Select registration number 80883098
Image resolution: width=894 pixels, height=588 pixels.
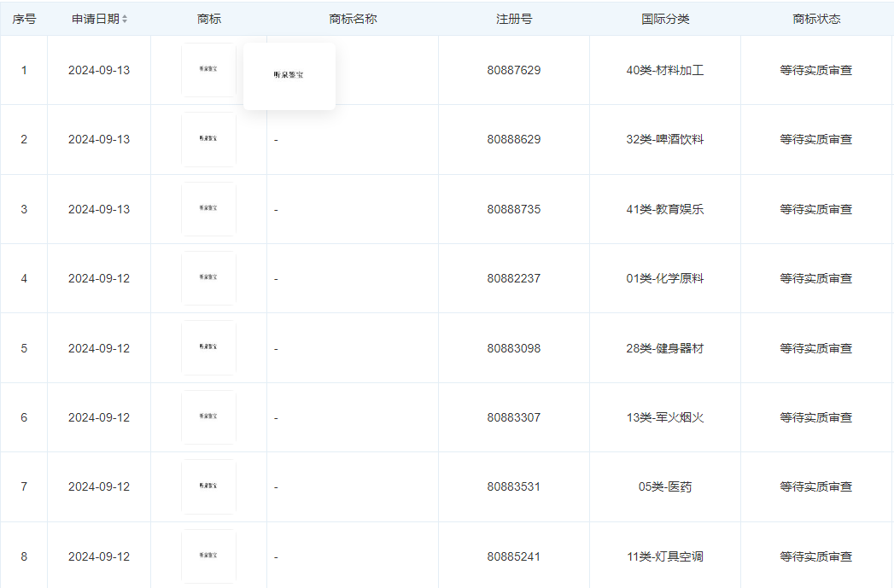coord(514,348)
